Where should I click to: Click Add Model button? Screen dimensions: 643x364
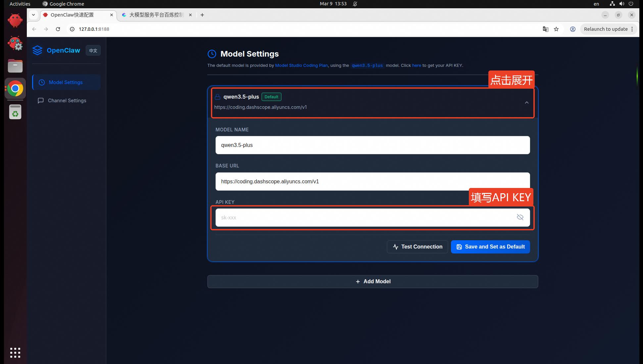[x=372, y=282]
